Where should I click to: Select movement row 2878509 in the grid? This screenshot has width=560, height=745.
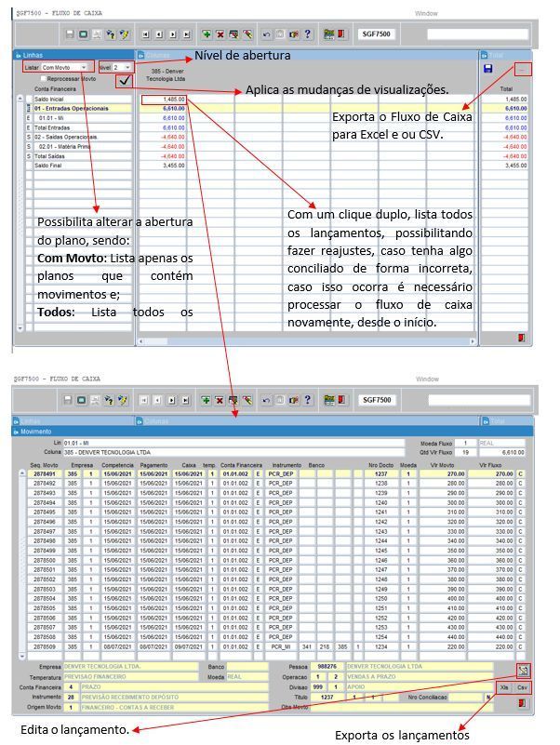pos(45,645)
